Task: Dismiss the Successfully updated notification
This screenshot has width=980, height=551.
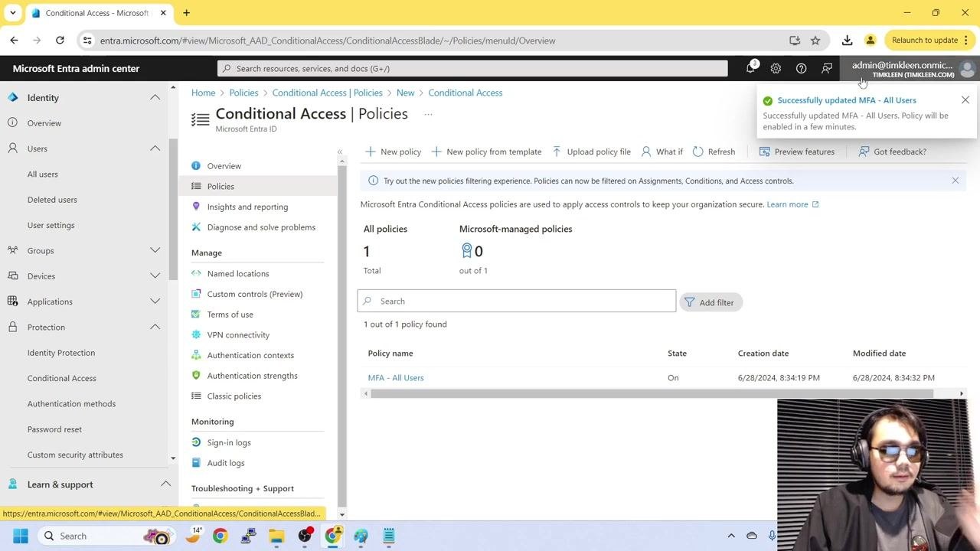Action: click(x=965, y=100)
